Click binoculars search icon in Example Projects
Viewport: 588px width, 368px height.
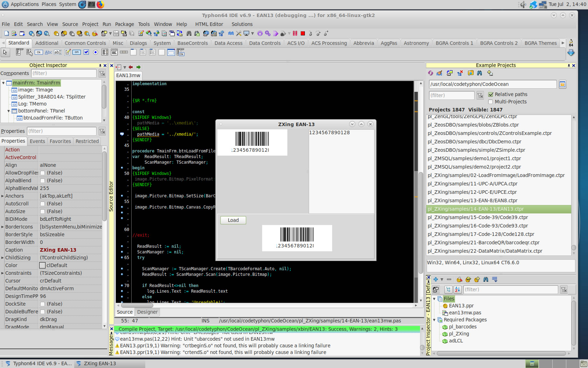coord(479,73)
